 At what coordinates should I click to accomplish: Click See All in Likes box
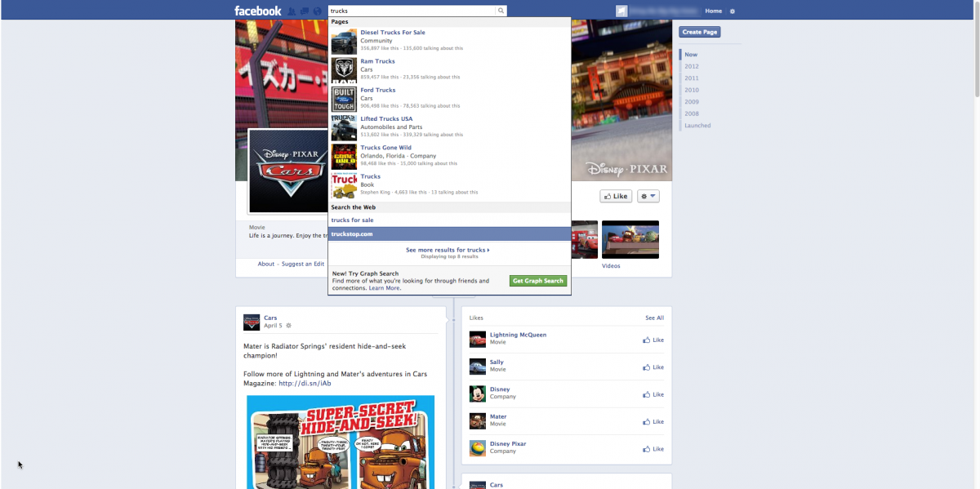[654, 318]
